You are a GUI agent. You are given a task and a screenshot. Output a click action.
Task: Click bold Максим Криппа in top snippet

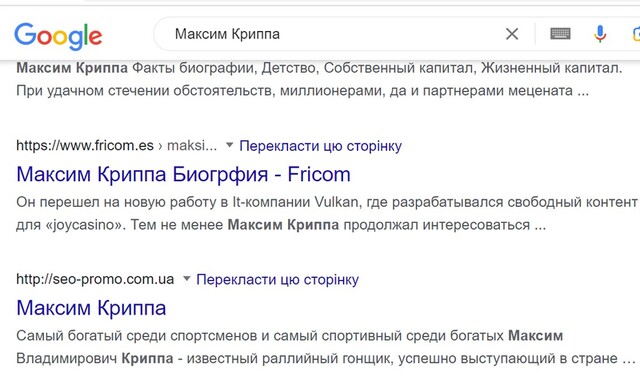72,68
